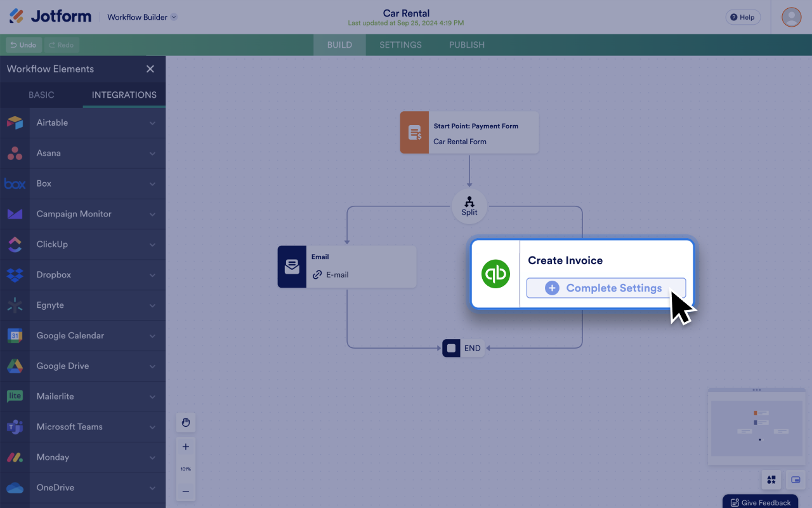Expand the Monday row chevron
Image resolution: width=812 pixels, height=508 pixels.
coord(152,458)
